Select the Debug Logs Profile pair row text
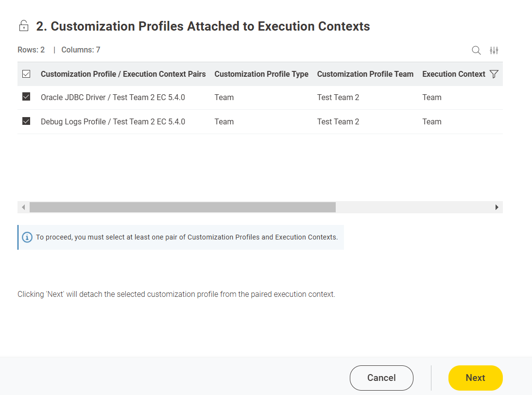 pos(113,122)
